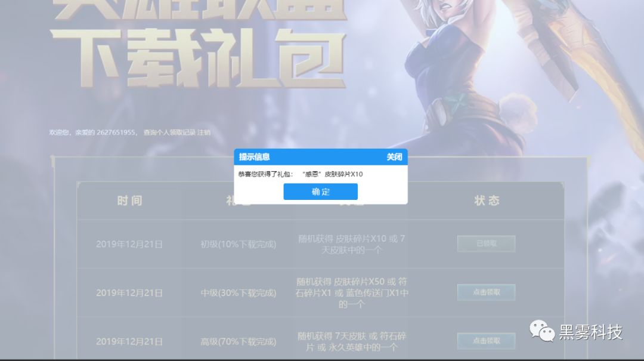Select the 提示信息 dialog title
This screenshot has height=361, width=644.
254,157
